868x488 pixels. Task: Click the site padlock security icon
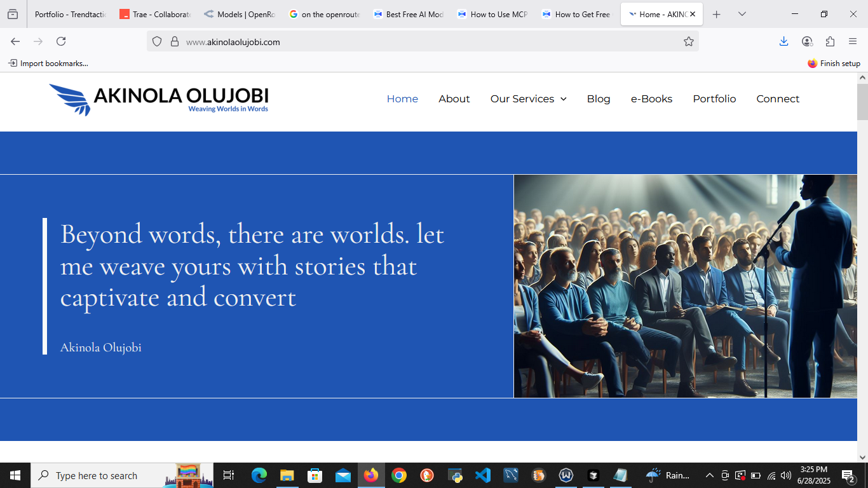pyautogui.click(x=174, y=41)
